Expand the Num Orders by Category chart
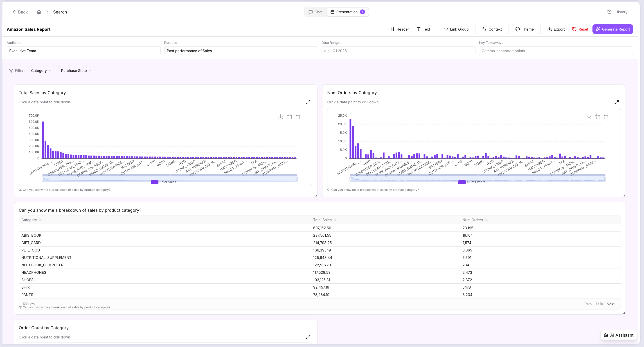Screen dimensions: 644x347 pyautogui.click(x=617, y=102)
